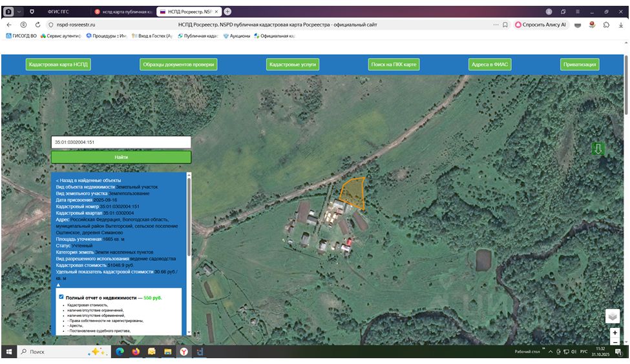
Task: Zoom in the map with the plus button
Action: (x=614, y=332)
